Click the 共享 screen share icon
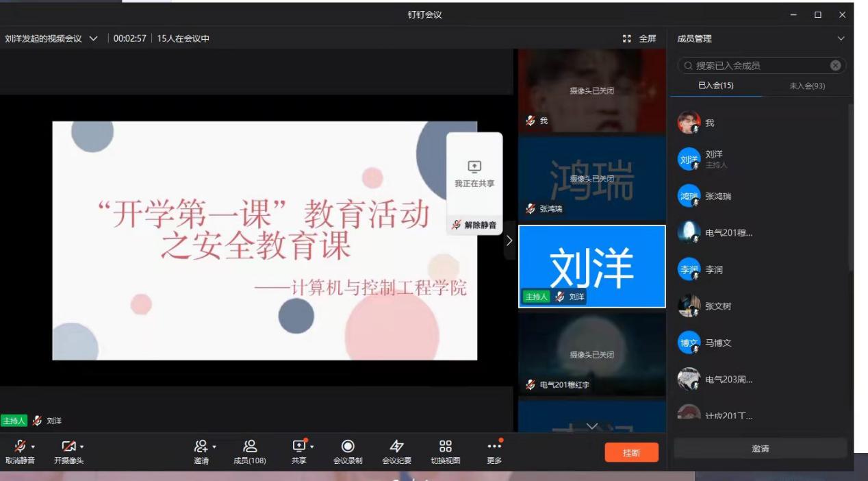 click(298, 447)
